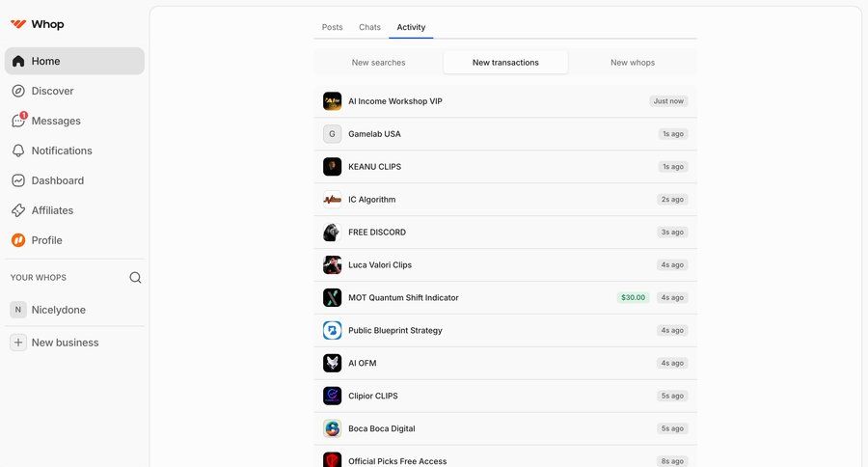Viewport: 868px width, 467px height.
Task: Click the Discover compass icon
Action: [x=18, y=91]
